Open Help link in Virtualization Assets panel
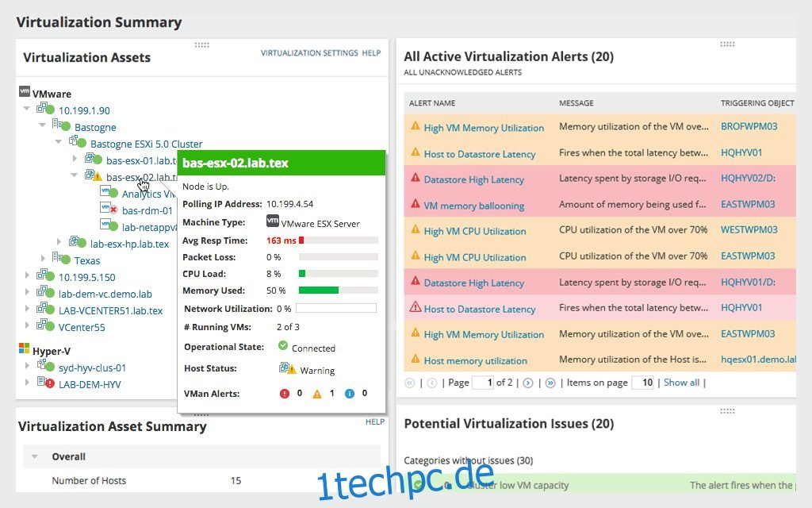The width and height of the screenshot is (812, 508). [x=371, y=53]
